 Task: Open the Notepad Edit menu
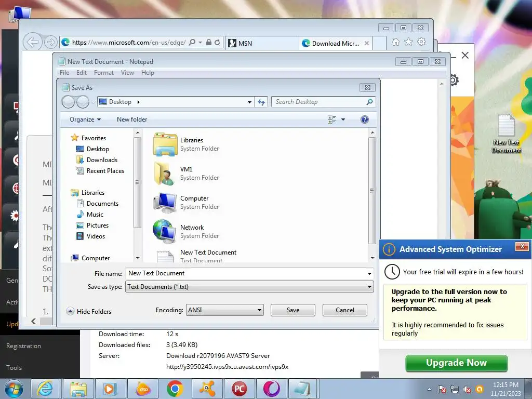[x=82, y=73]
